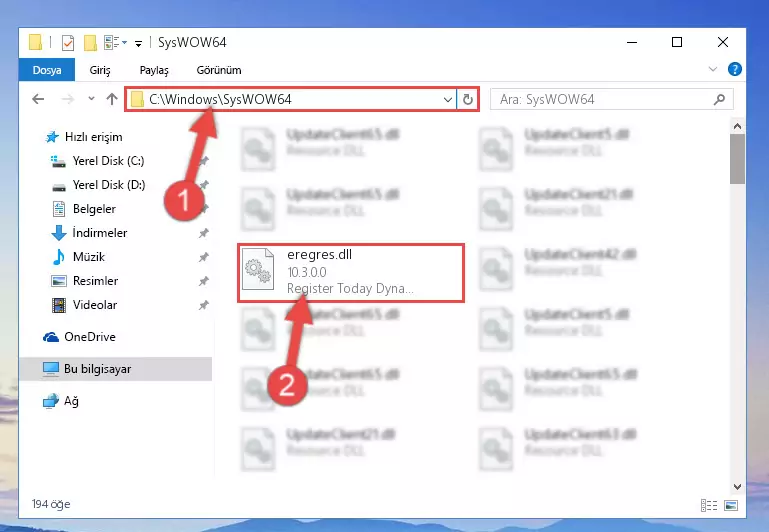Click the İndirmeler download arrow icon
The width and height of the screenshot is (769, 532).
point(59,233)
